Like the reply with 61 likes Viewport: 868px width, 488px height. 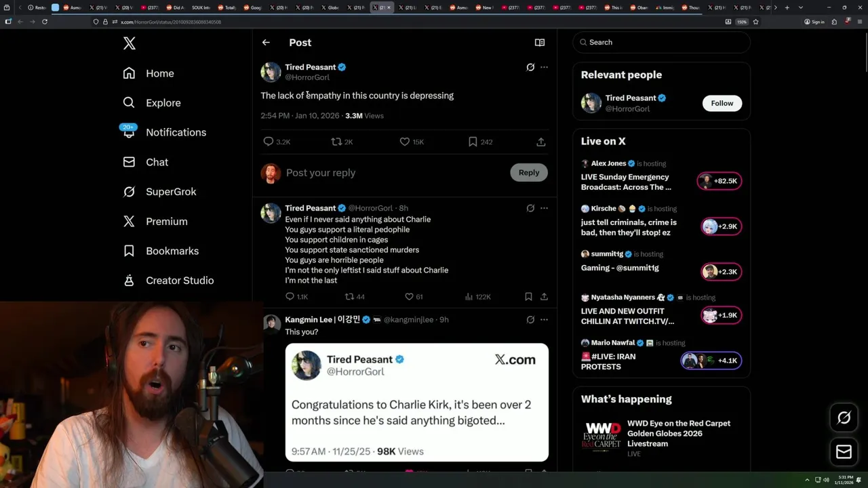414,297
